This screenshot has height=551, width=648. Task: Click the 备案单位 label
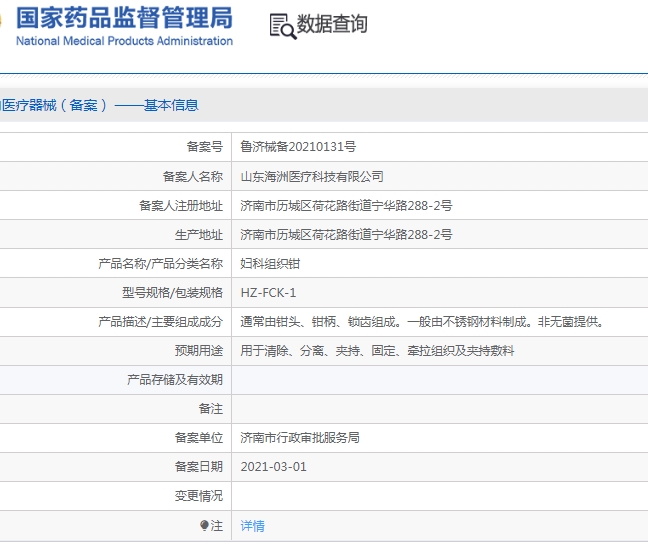198,437
